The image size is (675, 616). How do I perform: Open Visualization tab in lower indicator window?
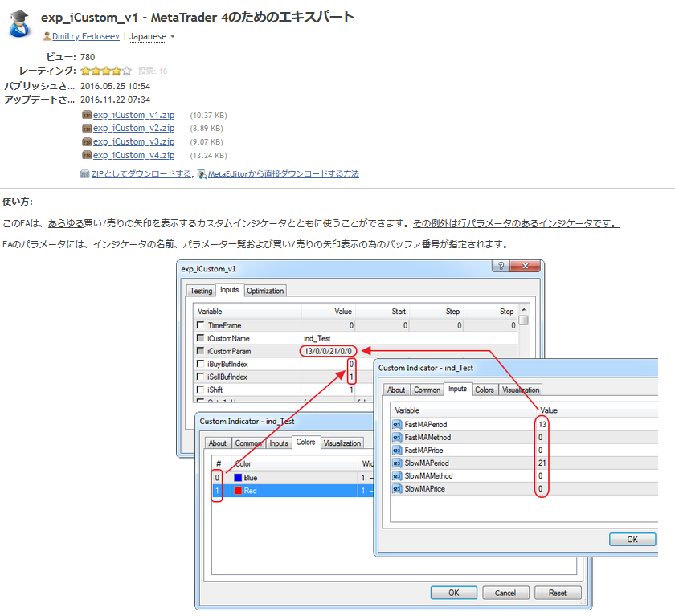pos(342,443)
